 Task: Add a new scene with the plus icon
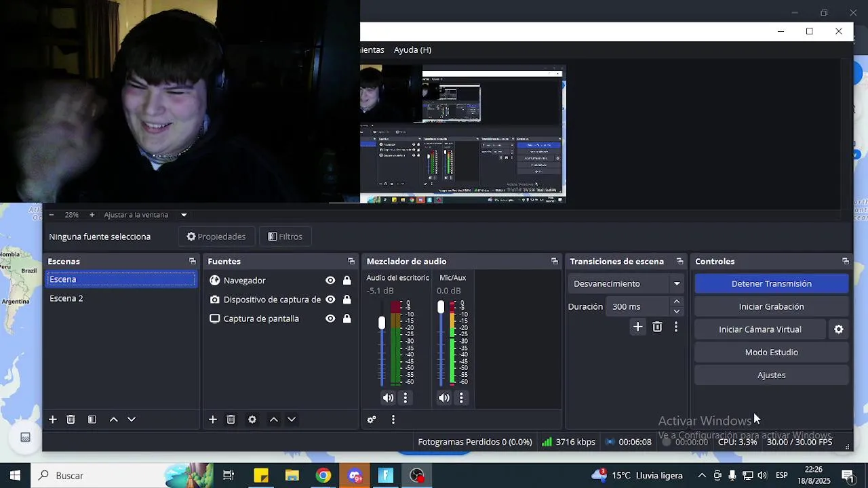click(52, 420)
